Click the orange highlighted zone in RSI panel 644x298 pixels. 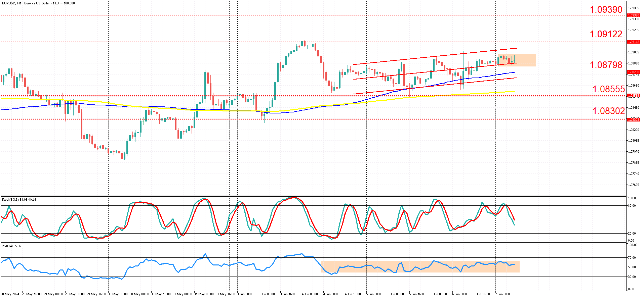tap(420, 266)
